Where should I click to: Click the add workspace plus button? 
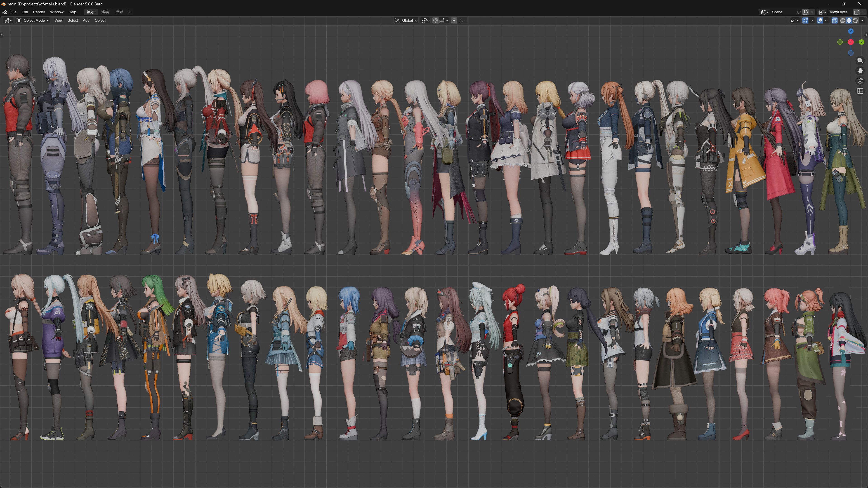tap(130, 12)
